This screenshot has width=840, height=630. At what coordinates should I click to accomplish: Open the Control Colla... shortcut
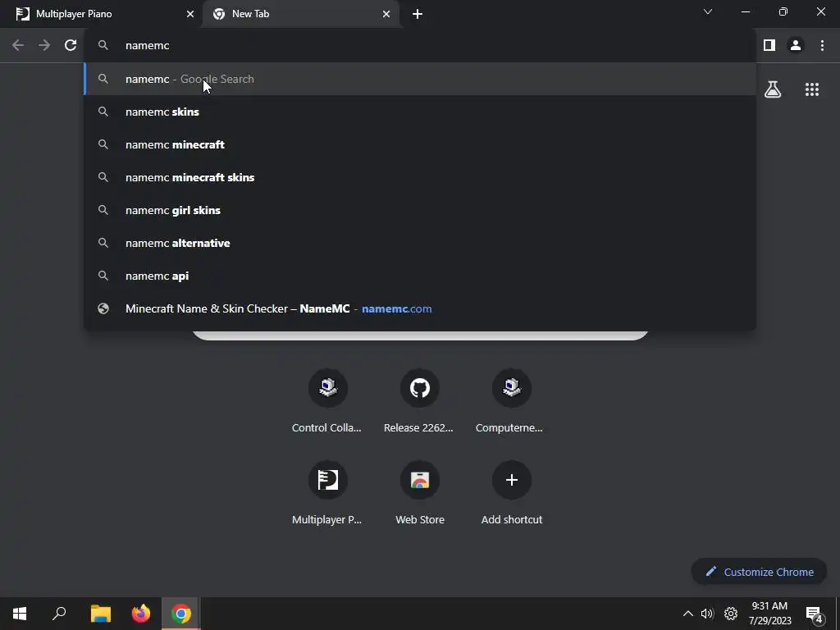tap(327, 400)
